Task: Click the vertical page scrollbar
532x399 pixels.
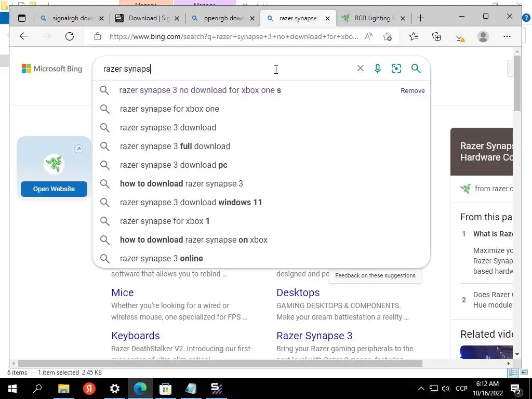Action: click(517, 83)
